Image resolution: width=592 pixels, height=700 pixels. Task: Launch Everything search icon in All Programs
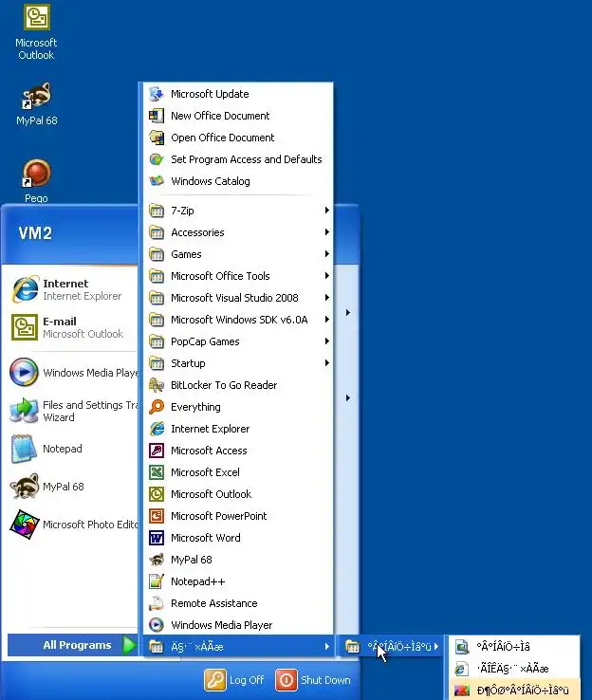coord(157,407)
